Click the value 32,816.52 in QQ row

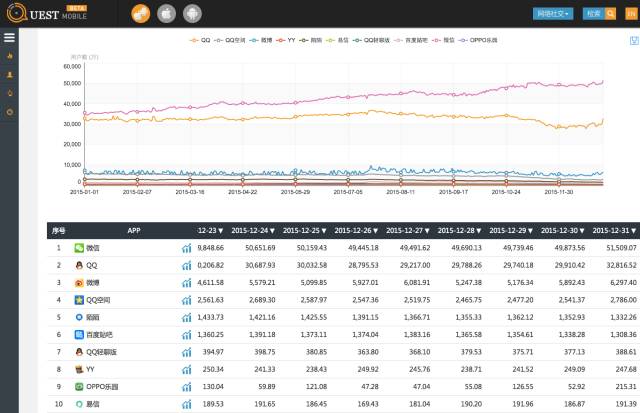pyautogui.click(x=621, y=265)
